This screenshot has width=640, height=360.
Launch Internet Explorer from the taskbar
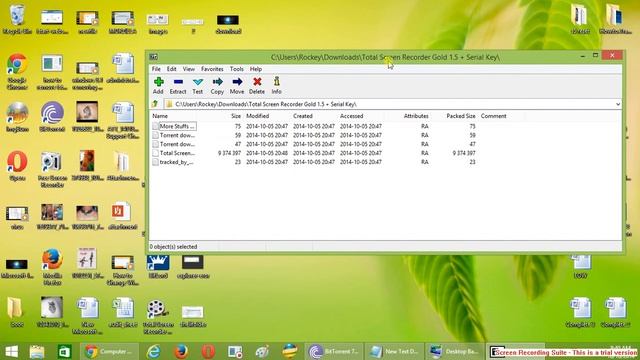[153, 351]
